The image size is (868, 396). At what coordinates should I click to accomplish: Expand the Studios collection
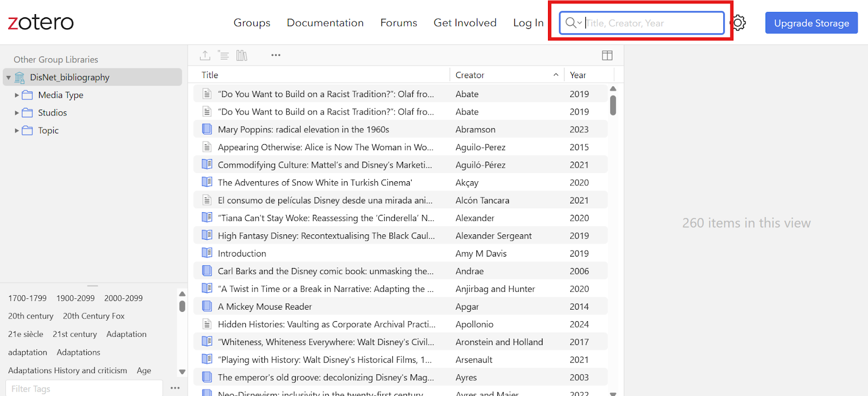click(x=17, y=113)
